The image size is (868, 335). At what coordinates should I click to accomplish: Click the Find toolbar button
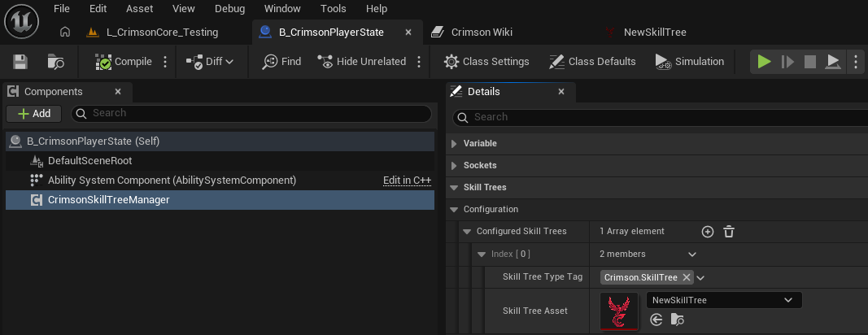pyautogui.click(x=281, y=62)
